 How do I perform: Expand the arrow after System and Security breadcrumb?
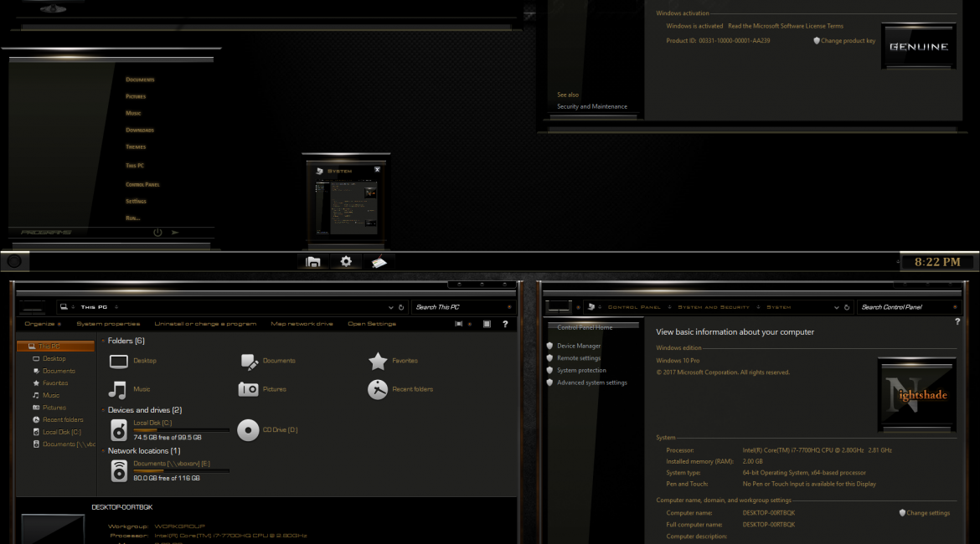[x=758, y=307]
